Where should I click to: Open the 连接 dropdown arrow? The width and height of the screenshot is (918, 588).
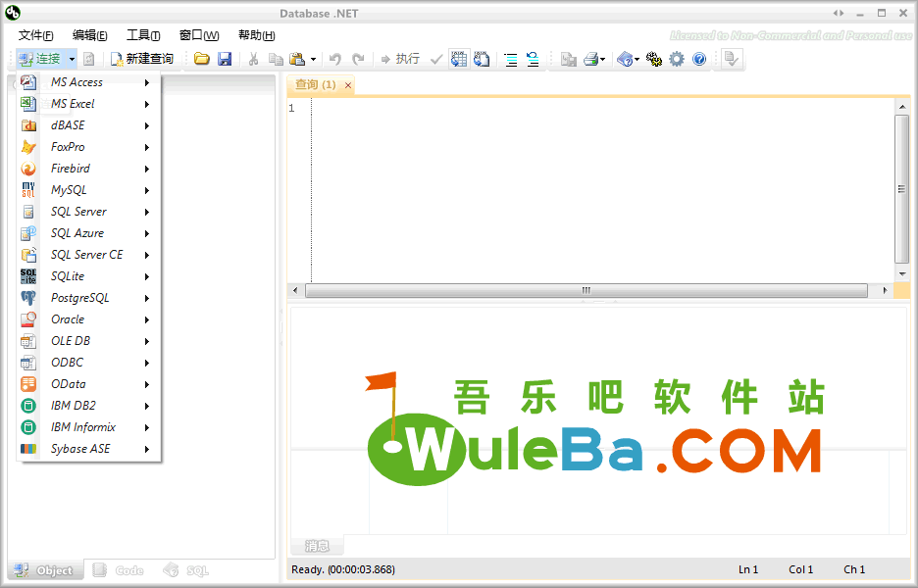[72, 59]
